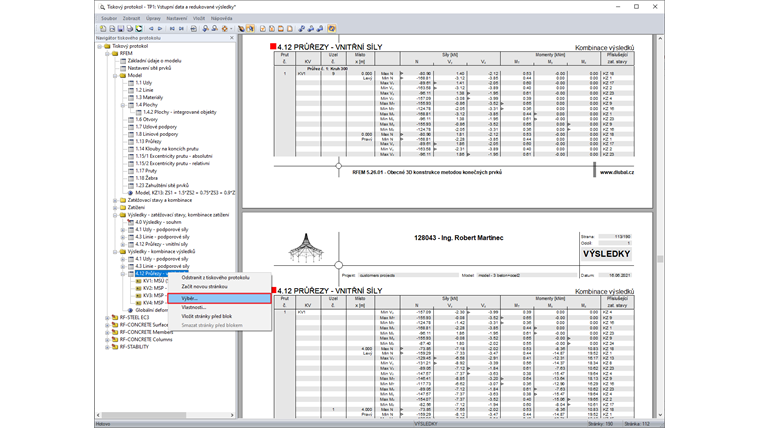Viewport: 760px width, 428px height.
Task: Click the hand pan tool icon
Action: (241, 29)
